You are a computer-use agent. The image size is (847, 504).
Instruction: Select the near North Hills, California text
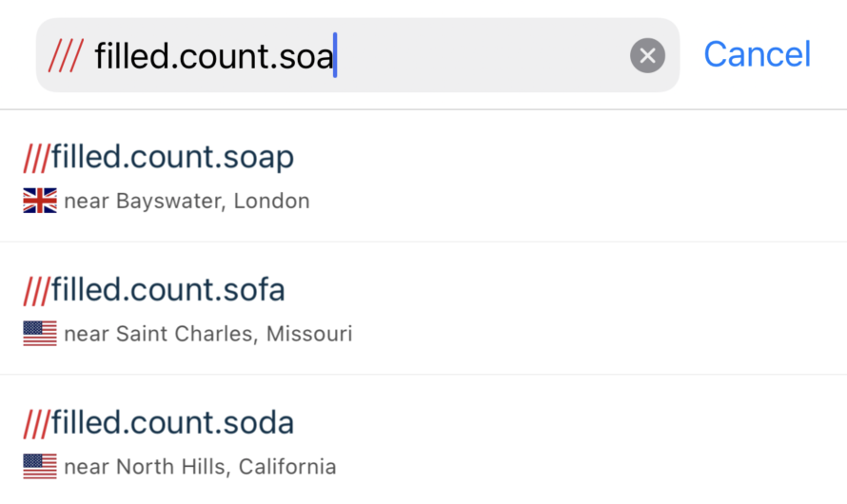pyautogui.click(x=200, y=467)
